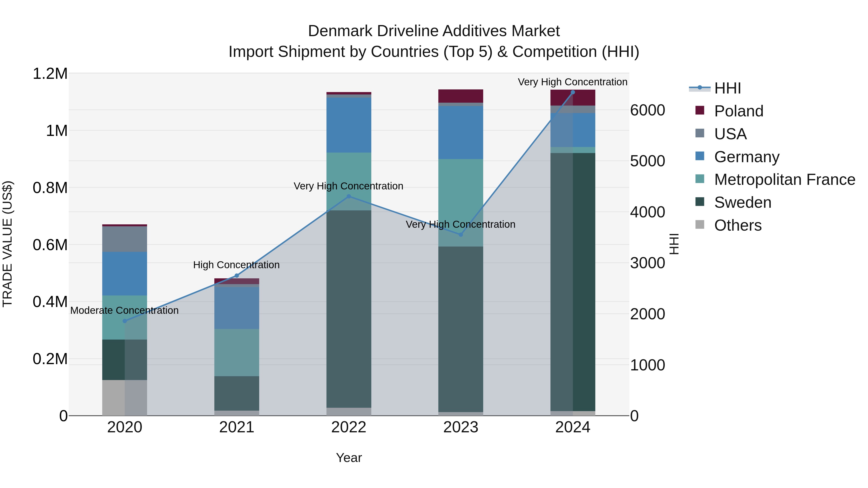The height and width of the screenshot is (488, 868).
Task: Click the Others gray legend swatch
Action: 700,224
